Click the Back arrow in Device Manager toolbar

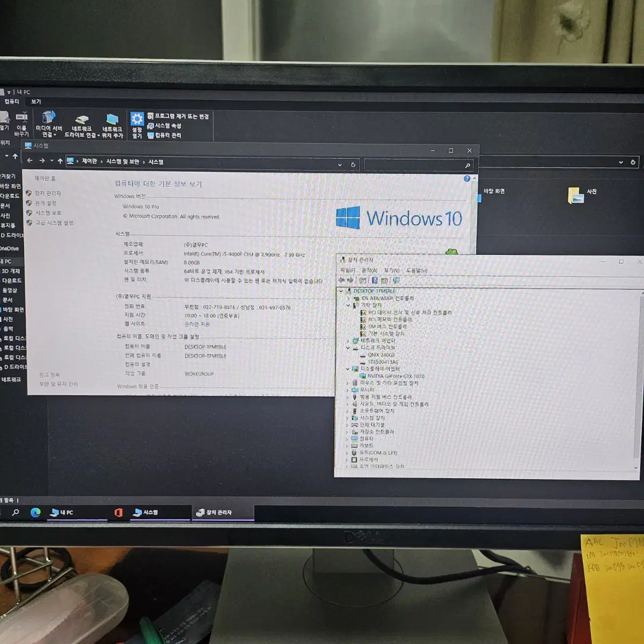342,280
